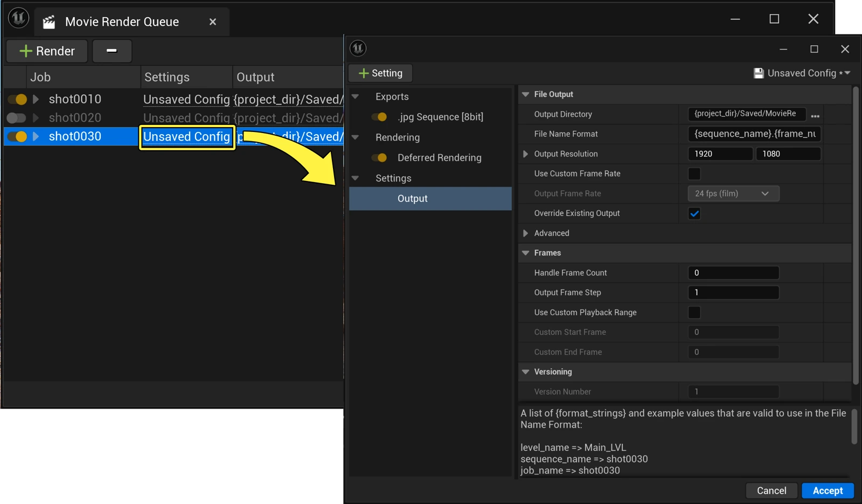Select the .jpg Sequence [8bit] setting

click(x=440, y=117)
